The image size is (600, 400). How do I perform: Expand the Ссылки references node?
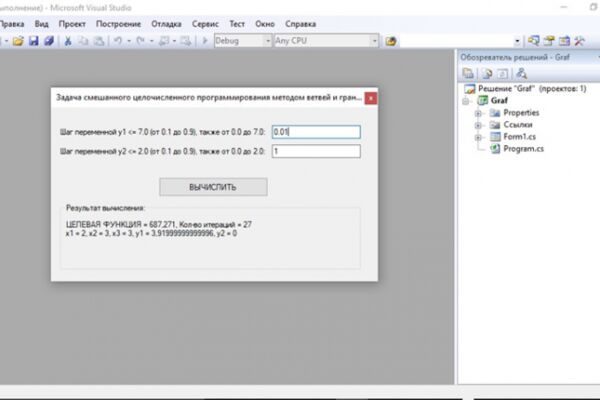tap(478, 125)
